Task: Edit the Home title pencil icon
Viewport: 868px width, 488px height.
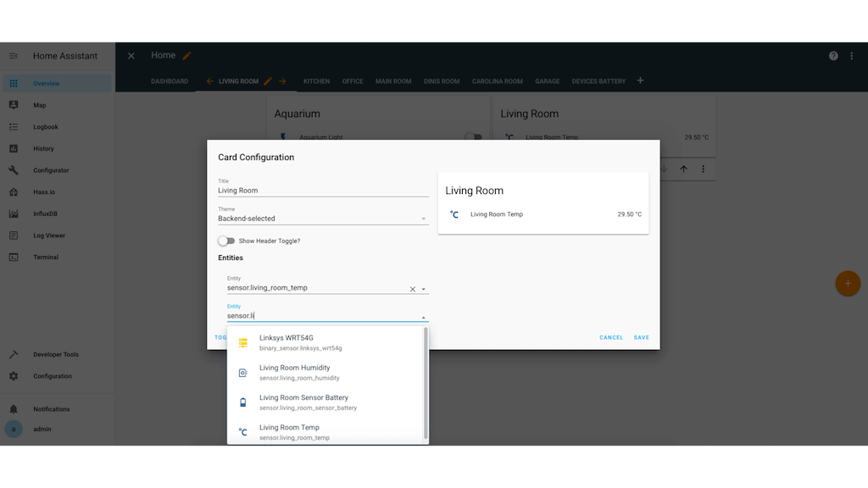Action: pos(187,55)
